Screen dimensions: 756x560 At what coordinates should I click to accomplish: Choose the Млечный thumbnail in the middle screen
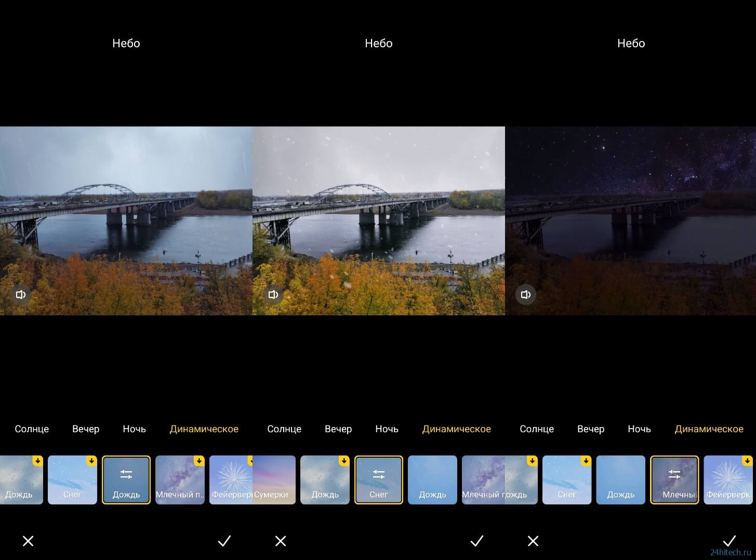(483, 480)
